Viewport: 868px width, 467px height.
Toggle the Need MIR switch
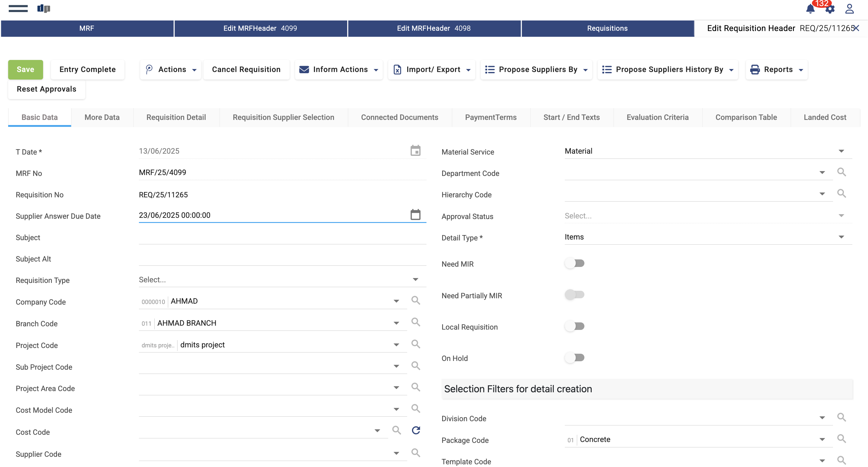574,263
